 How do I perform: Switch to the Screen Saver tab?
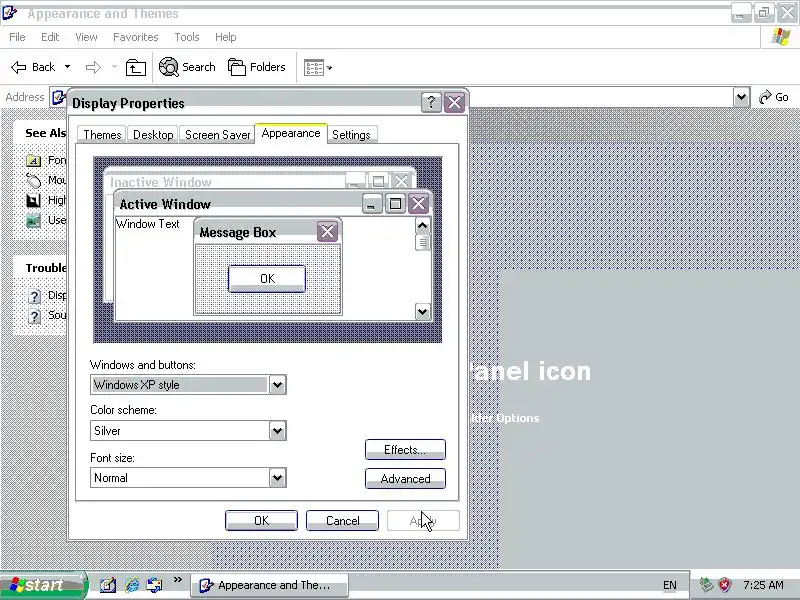[x=217, y=135]
